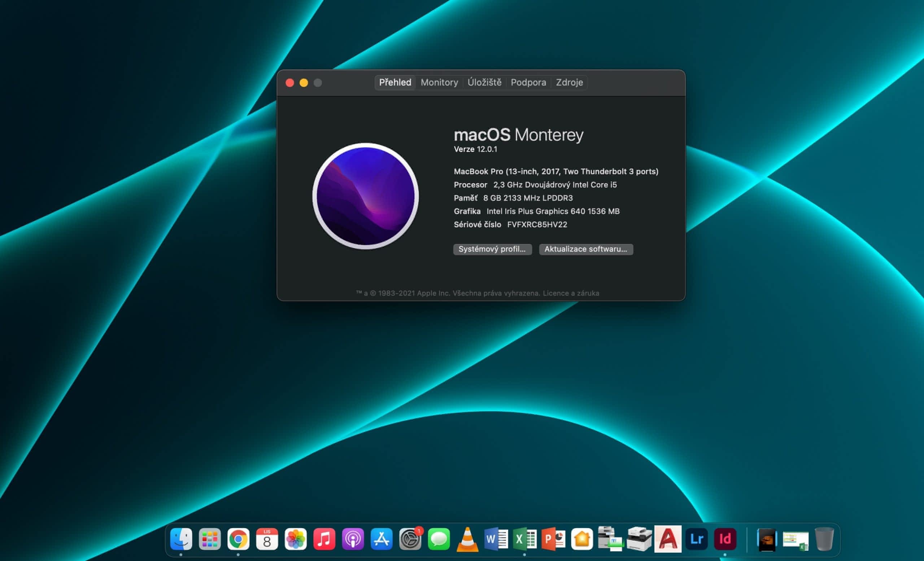The height and width of the screenshot is (561, 924).
Task: Open the App Store Dock icon
Action: pos(382,539)
